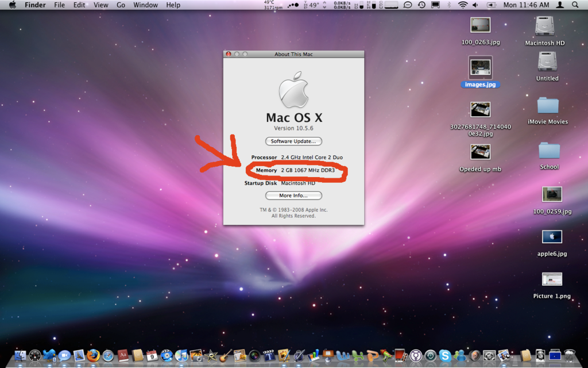Viewport: 588px width, 368px height.
Task: Open iPhoto from the Dock
Action: 196,355
